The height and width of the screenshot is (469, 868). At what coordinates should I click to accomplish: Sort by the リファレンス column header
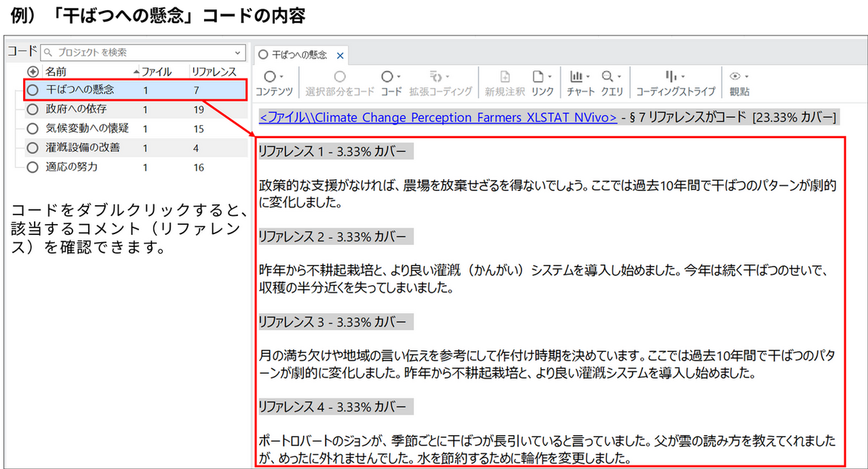213,72
